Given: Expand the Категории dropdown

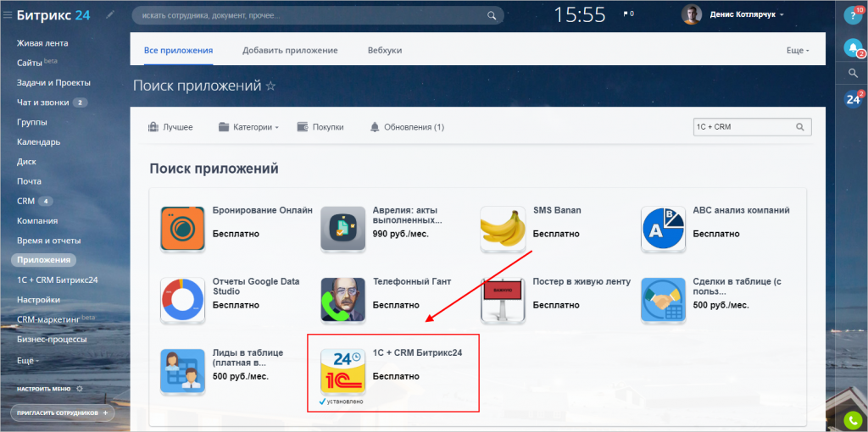Looking at the screenshot, I should point(248,127).
